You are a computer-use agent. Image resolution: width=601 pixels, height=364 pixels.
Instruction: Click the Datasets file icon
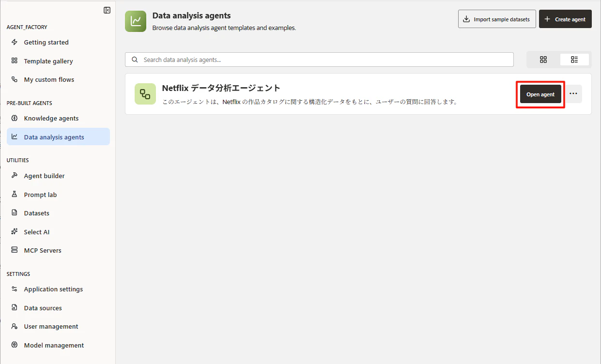point(15,213)
